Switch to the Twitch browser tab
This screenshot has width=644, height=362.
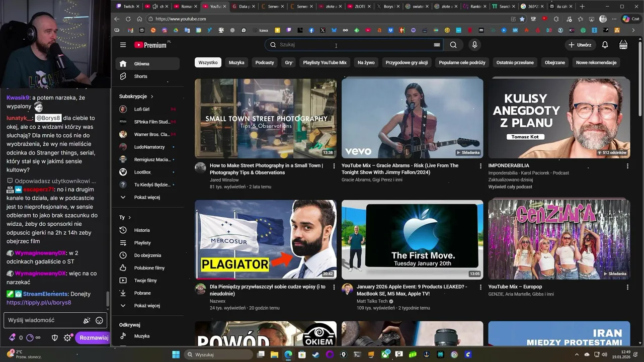(x=127, y=7)
